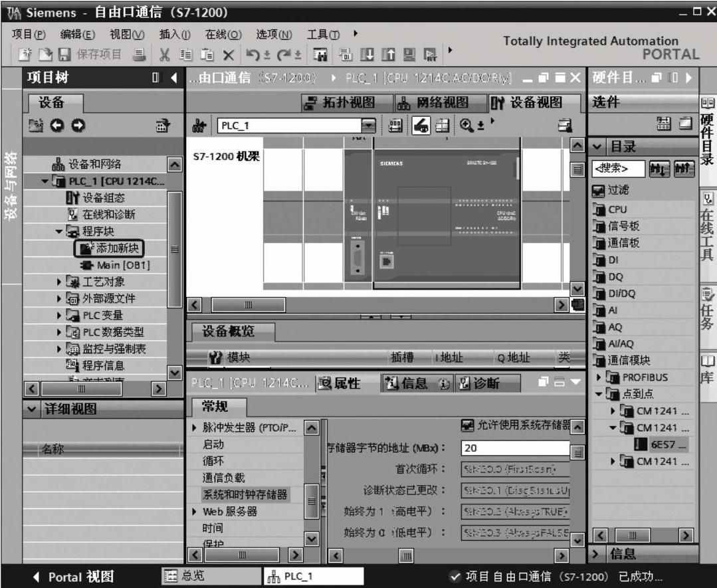
Task: Click 添加新块 in project tree
Action: pos(109,248)
